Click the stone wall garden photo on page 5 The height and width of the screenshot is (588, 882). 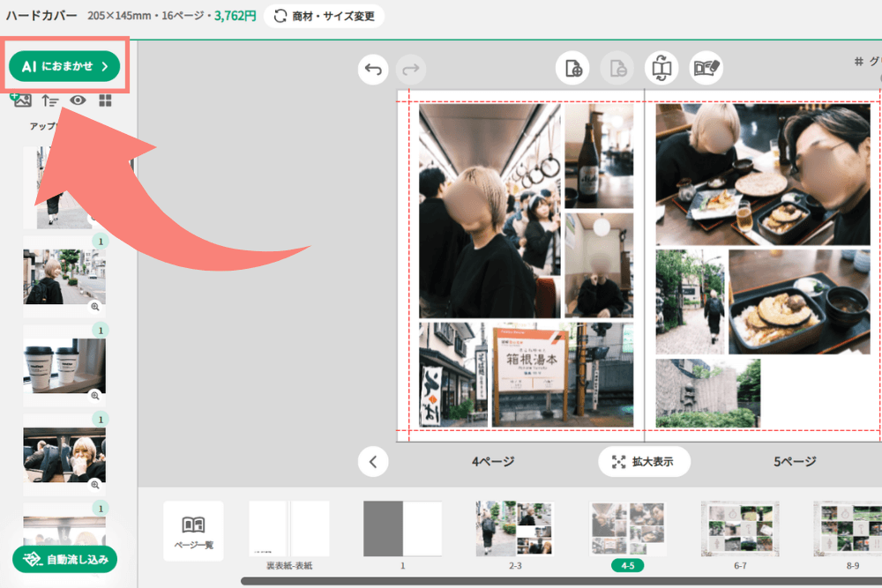click(708, 393)
